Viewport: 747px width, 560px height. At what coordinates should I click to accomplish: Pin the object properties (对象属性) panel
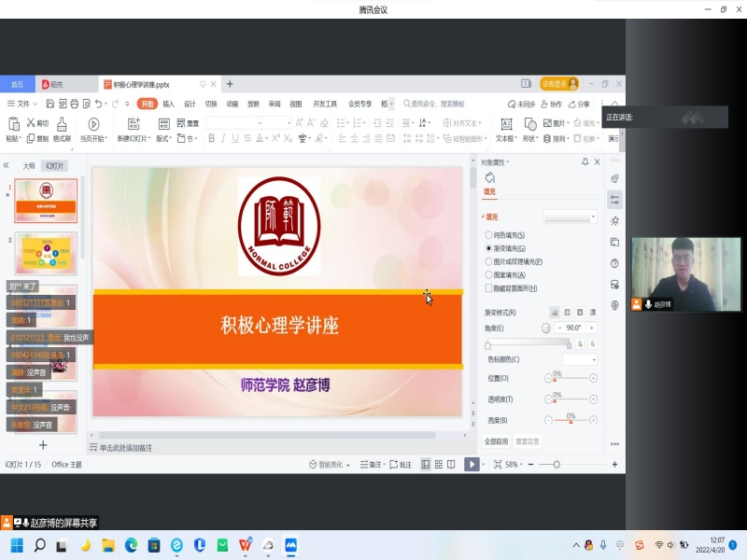pos(585,161)
